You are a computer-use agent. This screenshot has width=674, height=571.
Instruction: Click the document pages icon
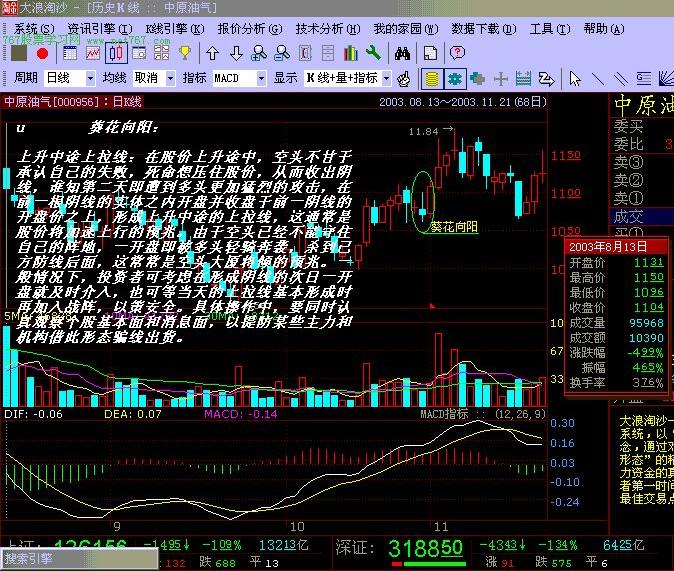pos(430,53)
